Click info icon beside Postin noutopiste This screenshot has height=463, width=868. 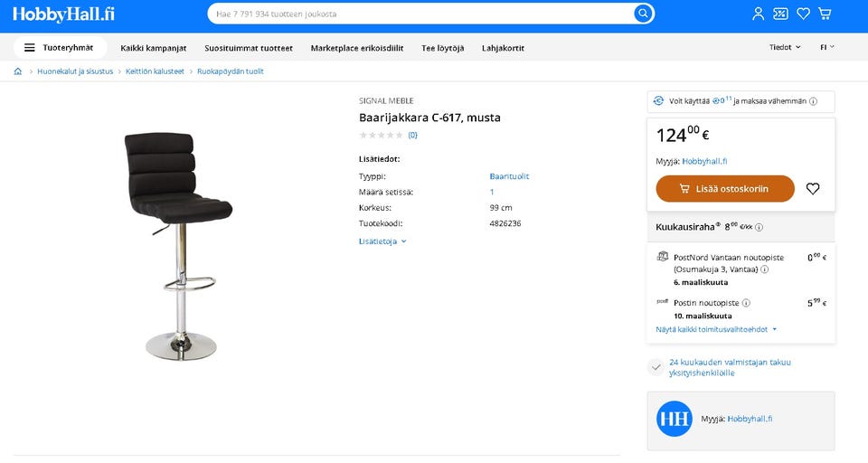(746, 303)
